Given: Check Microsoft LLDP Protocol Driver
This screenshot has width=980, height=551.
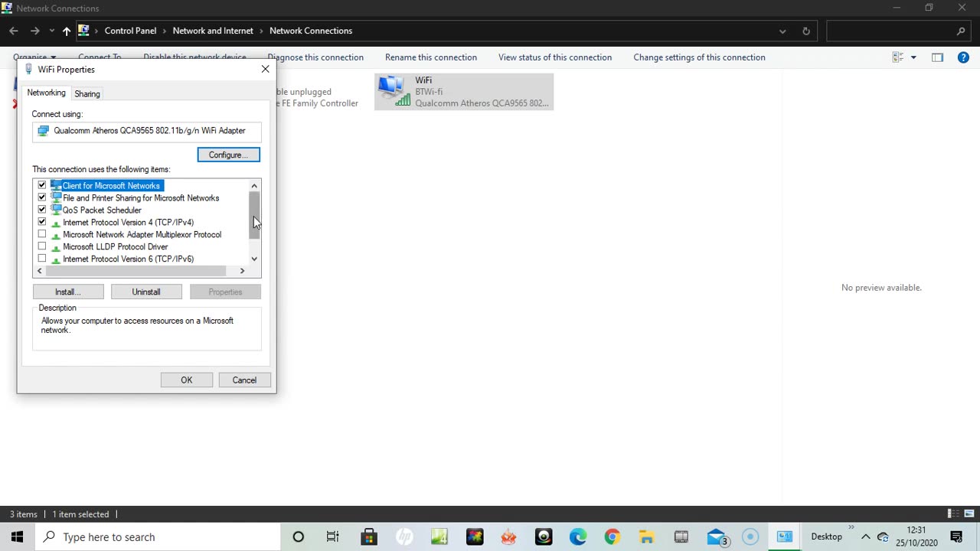Looking at the screenshot, I should (42, 246).
